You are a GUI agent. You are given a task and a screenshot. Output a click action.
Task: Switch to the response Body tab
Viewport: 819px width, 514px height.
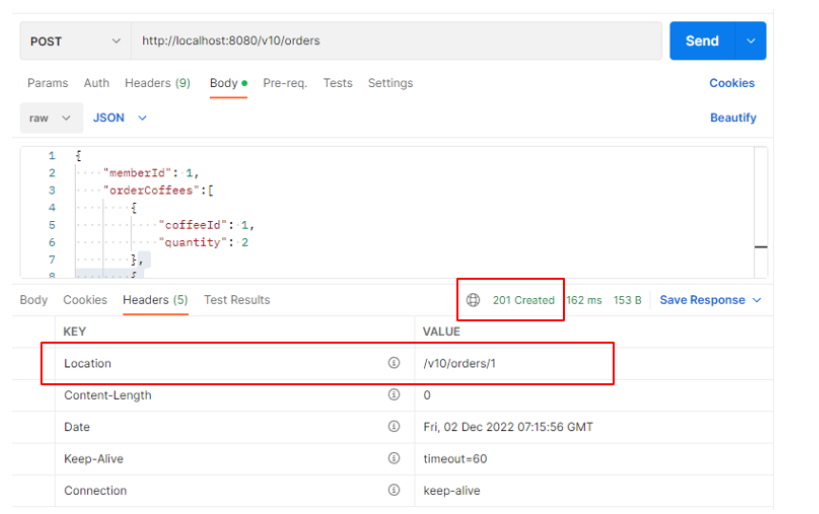pos(33,300)
